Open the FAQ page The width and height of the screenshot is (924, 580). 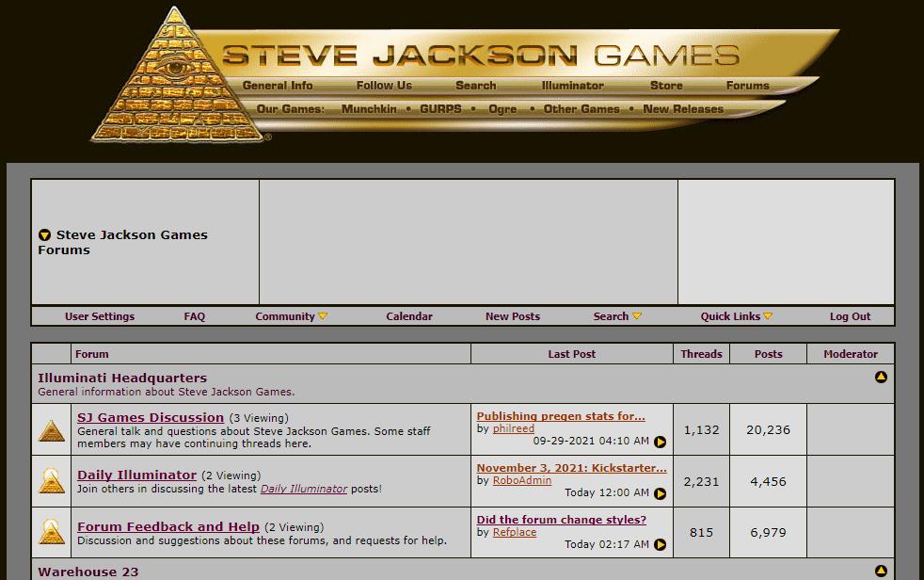(x=195, y=316)
